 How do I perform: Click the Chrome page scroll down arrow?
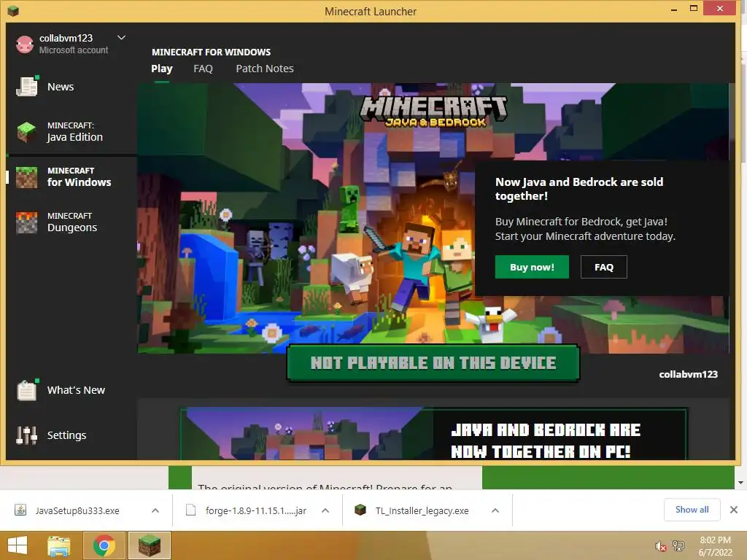pos(741,483)
